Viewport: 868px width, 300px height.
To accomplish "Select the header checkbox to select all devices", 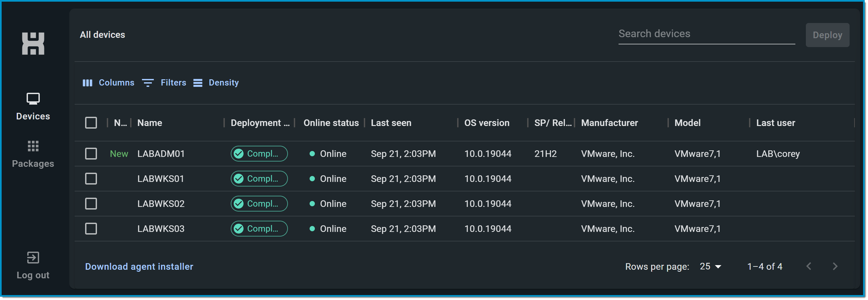I will 91,123.
